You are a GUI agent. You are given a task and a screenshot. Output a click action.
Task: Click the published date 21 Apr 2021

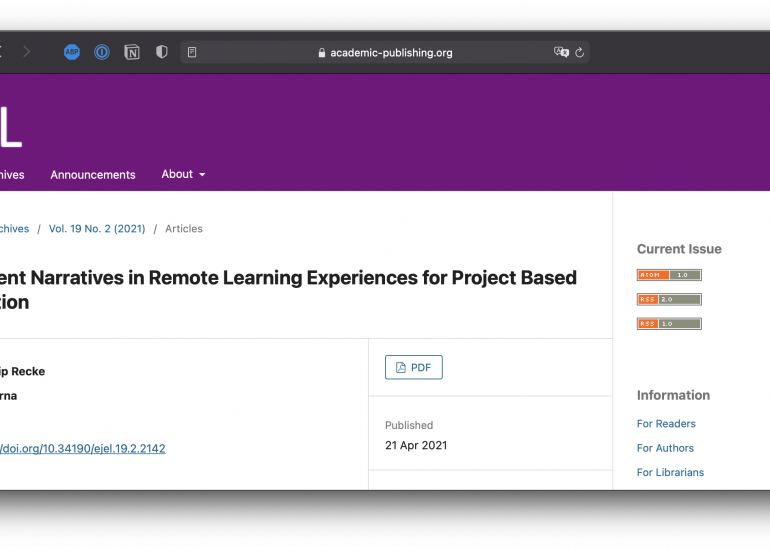click(x=416, y=445)
